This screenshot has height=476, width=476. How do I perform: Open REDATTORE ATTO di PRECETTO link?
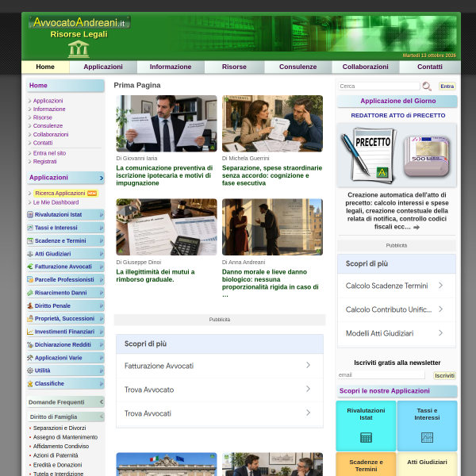(x=398, y=115)
